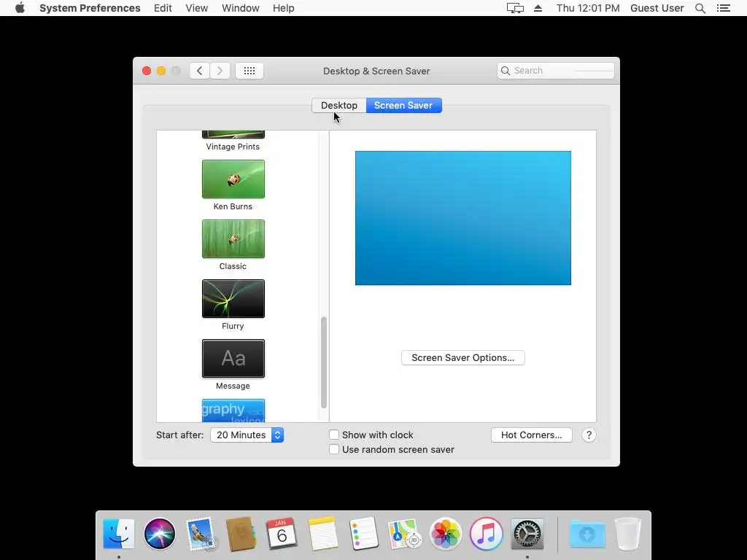747x560 pixels.
Task: Click the Search field in preferences window
Action: [x=555, y=71]
